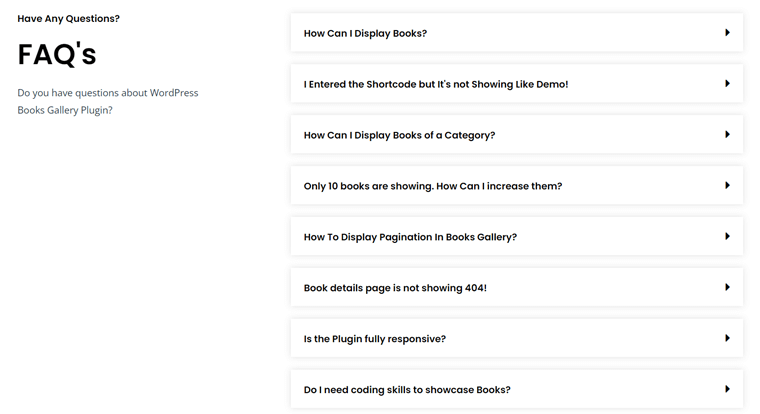Click the arrow for 'Is the Plugin fully responsive?'
Screen dimensions: 760x414
pos(727,339)
